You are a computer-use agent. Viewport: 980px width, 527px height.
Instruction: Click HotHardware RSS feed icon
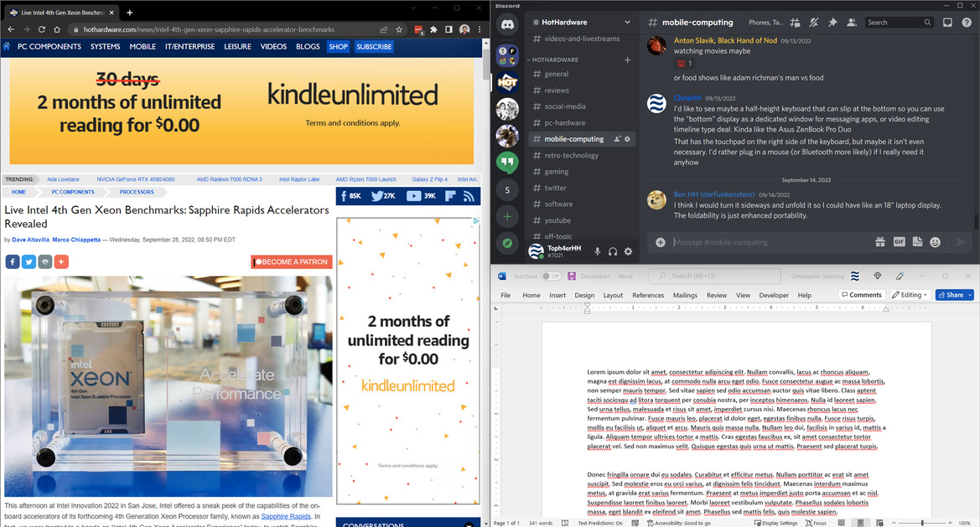pos(469,196)
